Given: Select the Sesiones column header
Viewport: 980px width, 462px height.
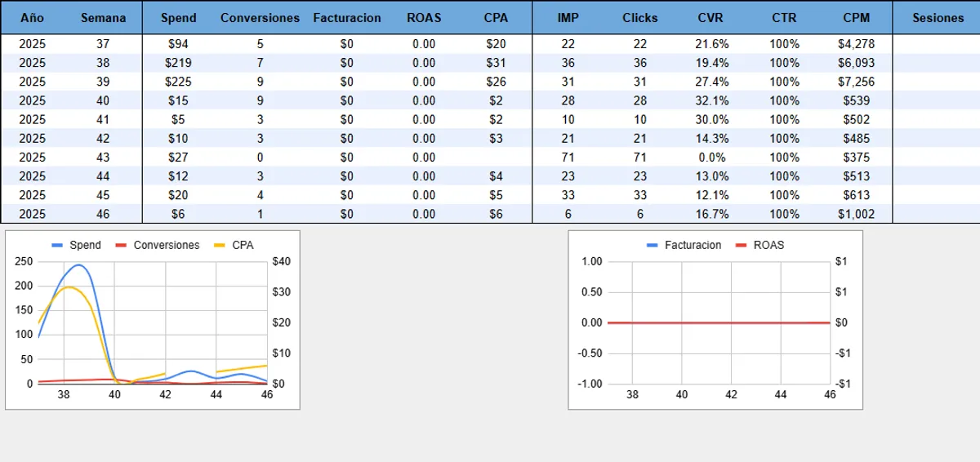Looking at the screenshot, I should [x=938, y=17].
